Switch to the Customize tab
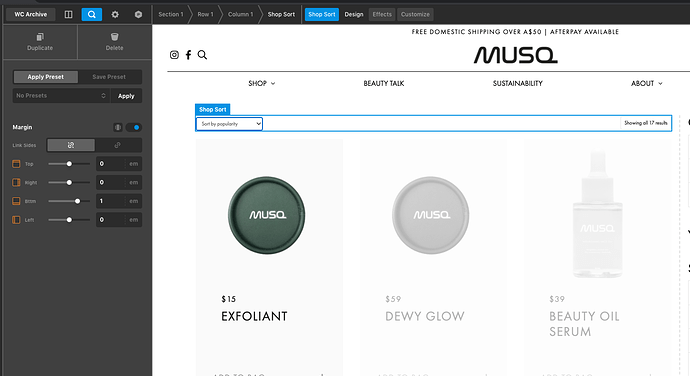 point(415,15)
